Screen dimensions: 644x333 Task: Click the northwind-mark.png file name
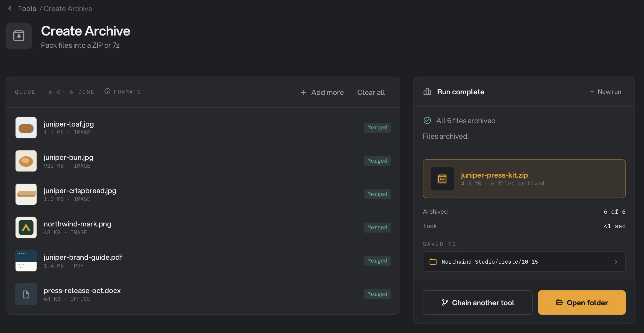(78, 224)
